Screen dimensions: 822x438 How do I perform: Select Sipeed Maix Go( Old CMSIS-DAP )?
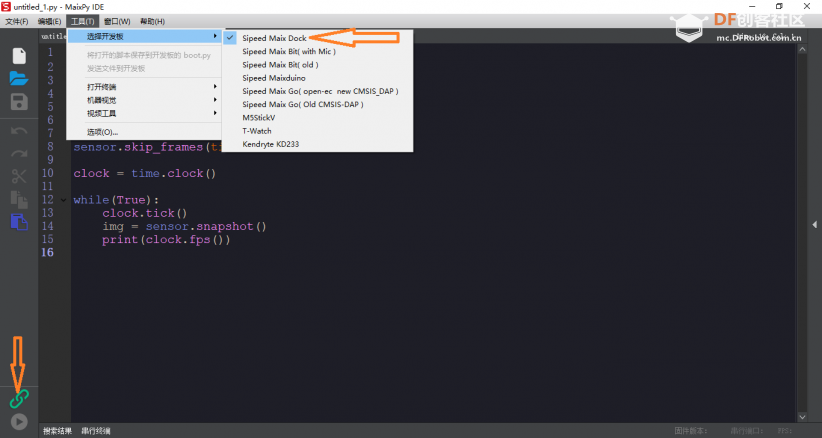click(x=318, y=104)
